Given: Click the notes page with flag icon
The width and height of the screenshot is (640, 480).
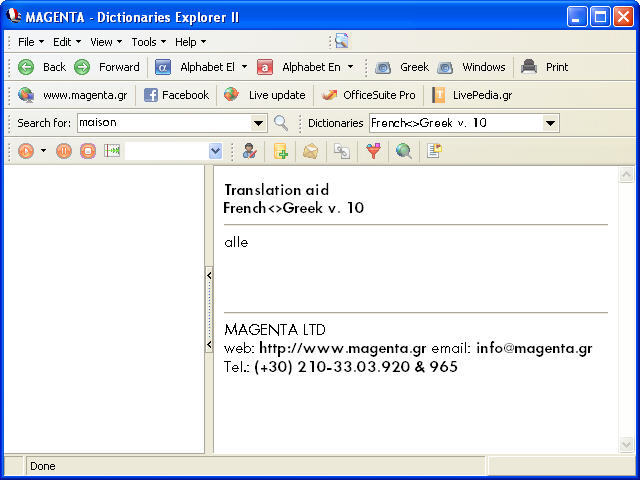Looking at the screenshot, I should (434, 151).
